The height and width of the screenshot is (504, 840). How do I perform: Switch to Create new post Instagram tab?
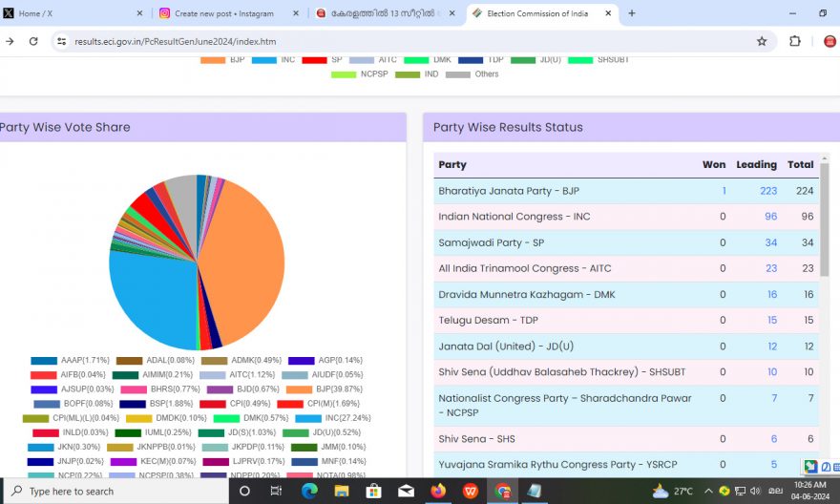pos(230,13)
